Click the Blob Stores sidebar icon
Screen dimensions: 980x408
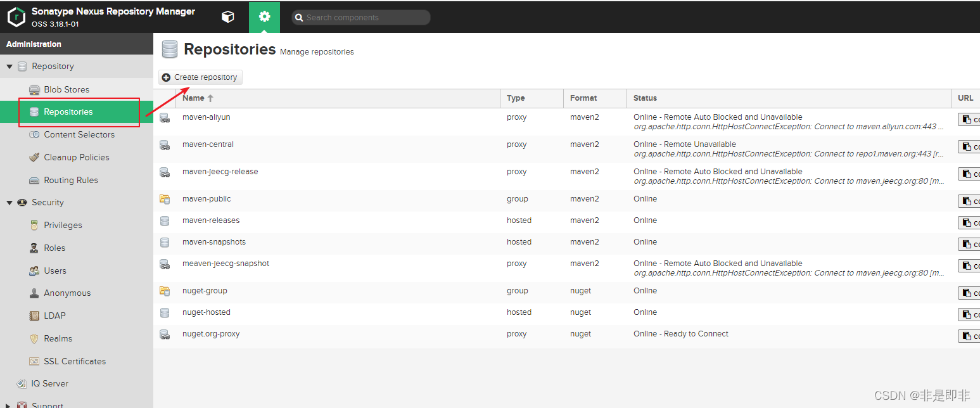pyautogui.click(x=34, y=89)
